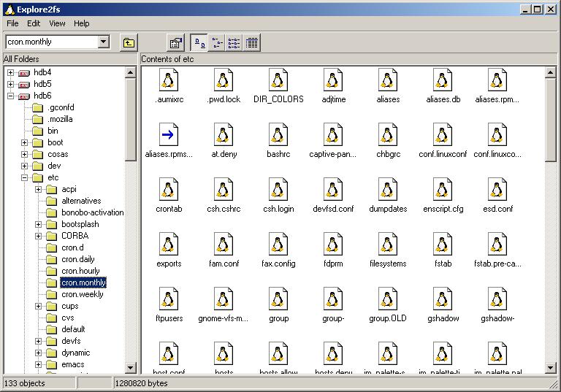Select the .gconfd folder in tree

tap(61, 107)
